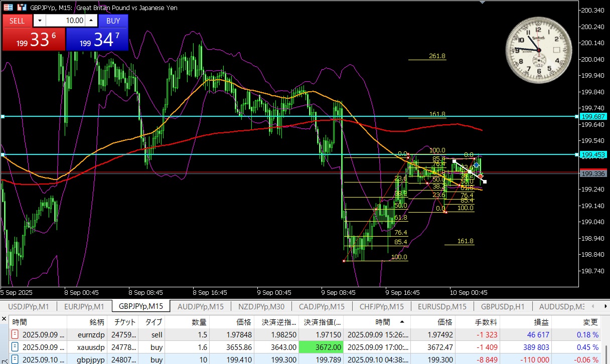Click the sell order icon in eurnzdp row
610x364 pixels.
(x=15, y=334)
